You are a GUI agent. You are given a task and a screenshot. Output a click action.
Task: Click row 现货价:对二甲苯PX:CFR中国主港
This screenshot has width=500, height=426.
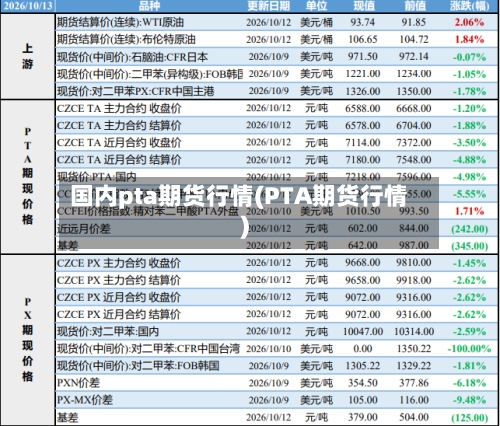pos(277,91)
